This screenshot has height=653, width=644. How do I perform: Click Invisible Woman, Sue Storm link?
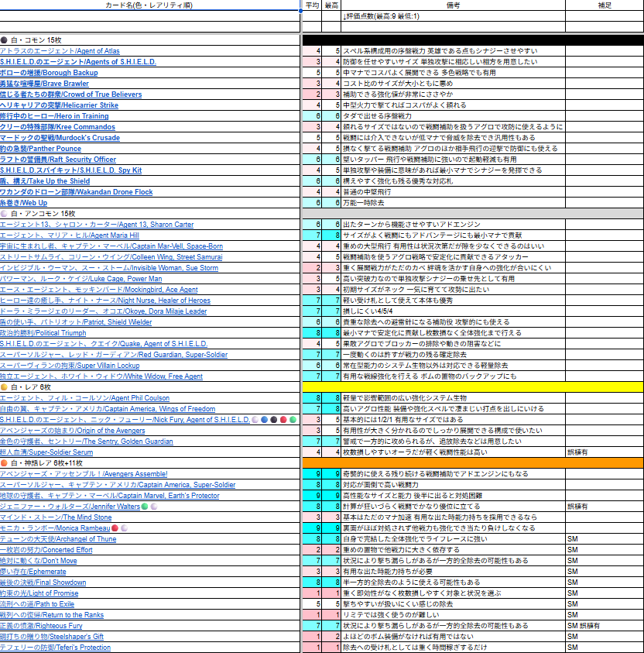point(109,268)
